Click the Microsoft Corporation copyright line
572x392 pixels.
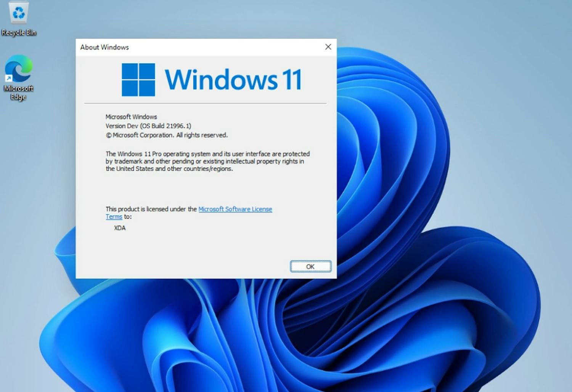coord(166,135)
